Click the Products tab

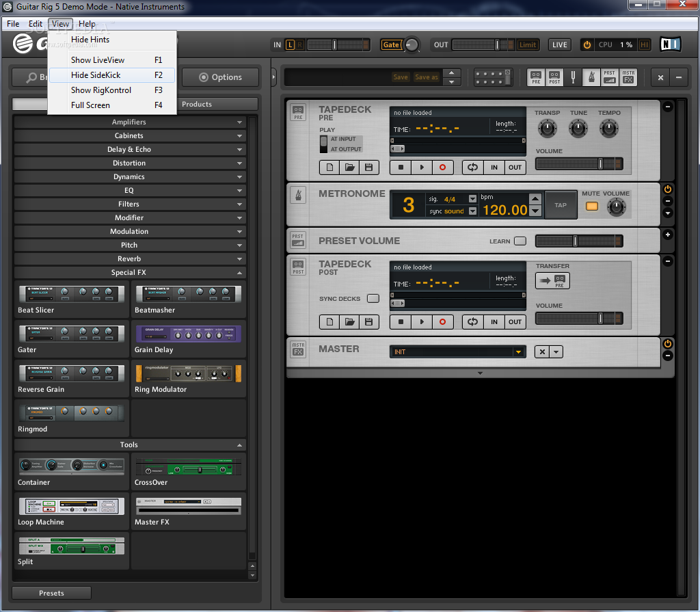pos(197,104)
